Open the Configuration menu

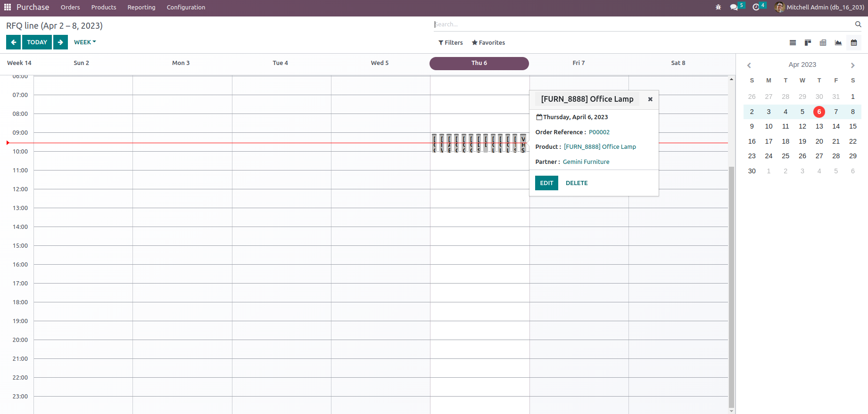pyautogui.click(x=186, y=8)
